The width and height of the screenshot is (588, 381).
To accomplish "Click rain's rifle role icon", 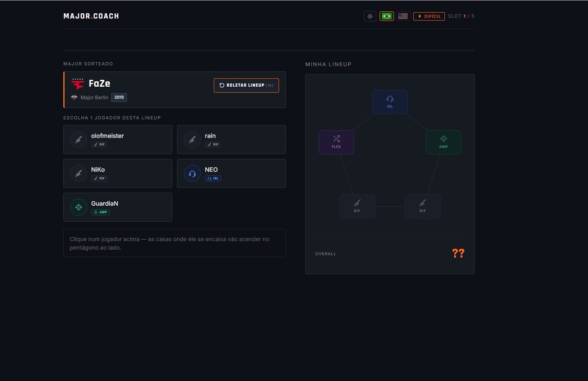I will 192,140.
